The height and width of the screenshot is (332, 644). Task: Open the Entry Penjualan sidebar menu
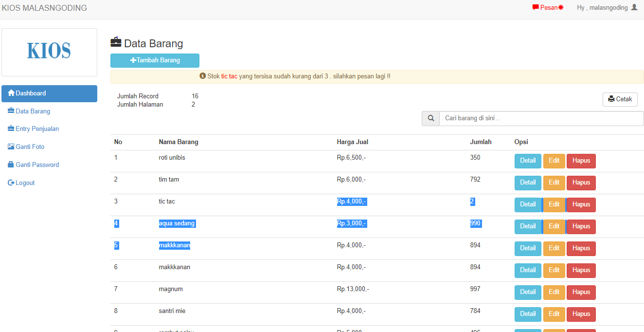pos(37,129)
